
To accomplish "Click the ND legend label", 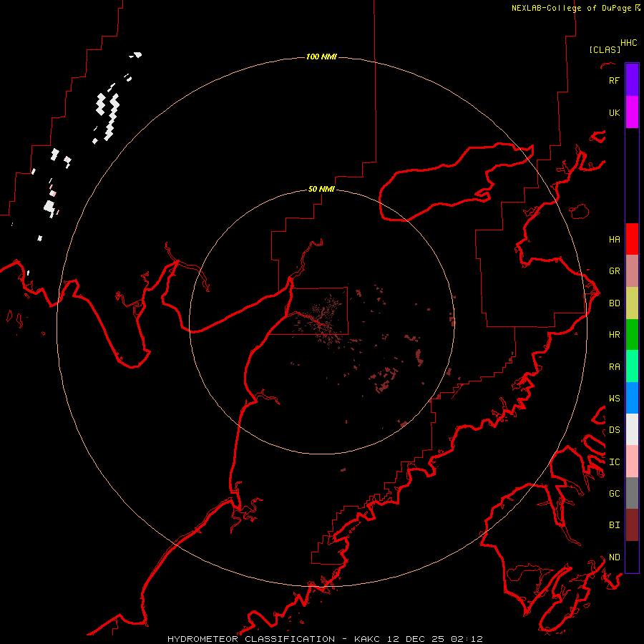I will point(614,557).
